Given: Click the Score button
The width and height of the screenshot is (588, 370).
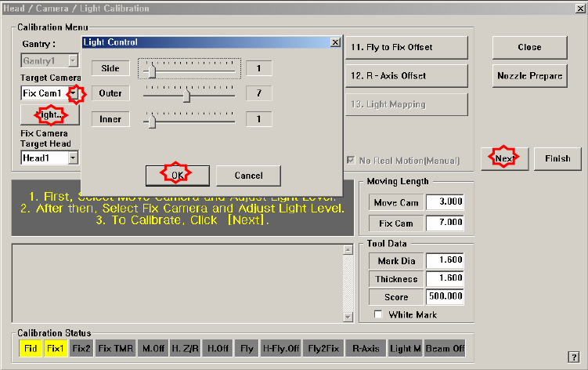Looking at the screenshot, I should pos(396,297).
